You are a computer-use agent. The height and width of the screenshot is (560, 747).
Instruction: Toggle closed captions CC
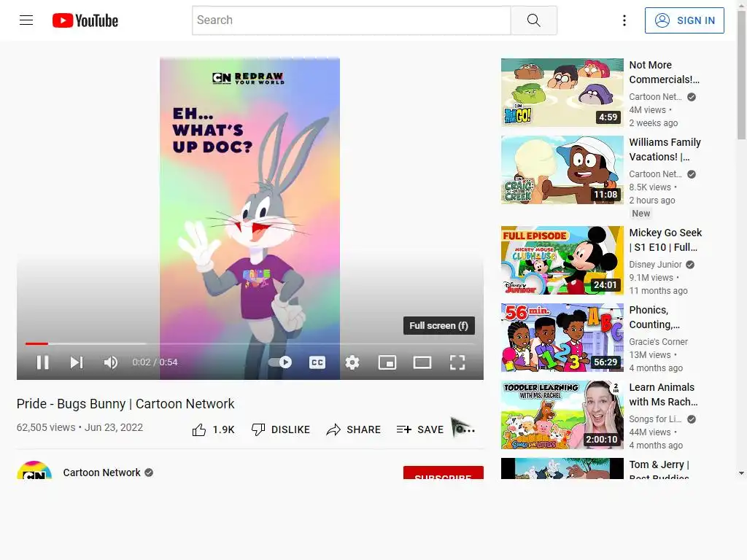click(x=317, y=362)
